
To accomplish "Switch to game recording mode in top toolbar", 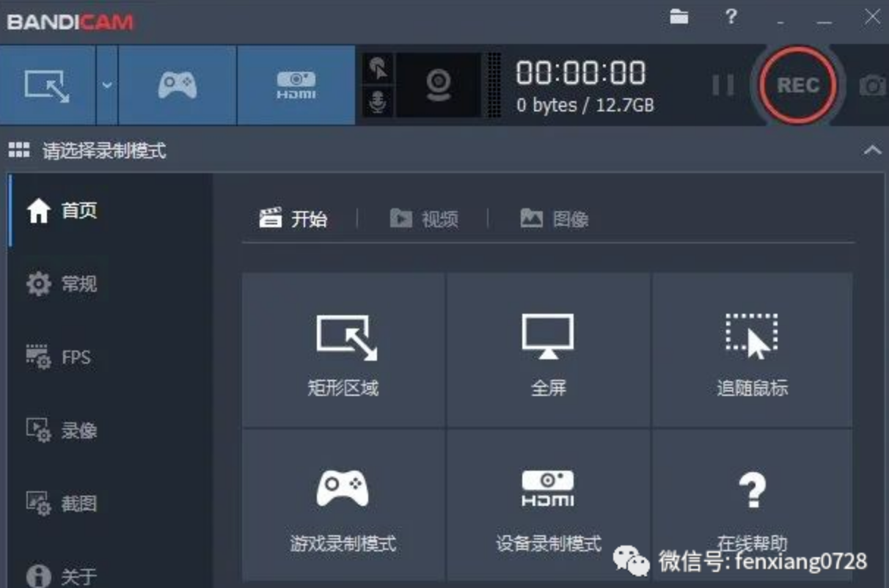I will (178, 85).
